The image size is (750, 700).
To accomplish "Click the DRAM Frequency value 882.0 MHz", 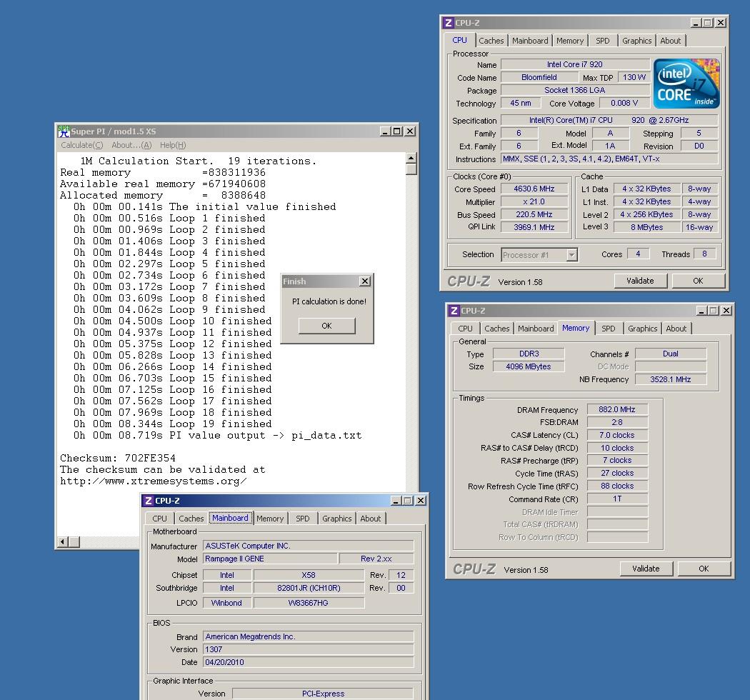I will (617, 409).
